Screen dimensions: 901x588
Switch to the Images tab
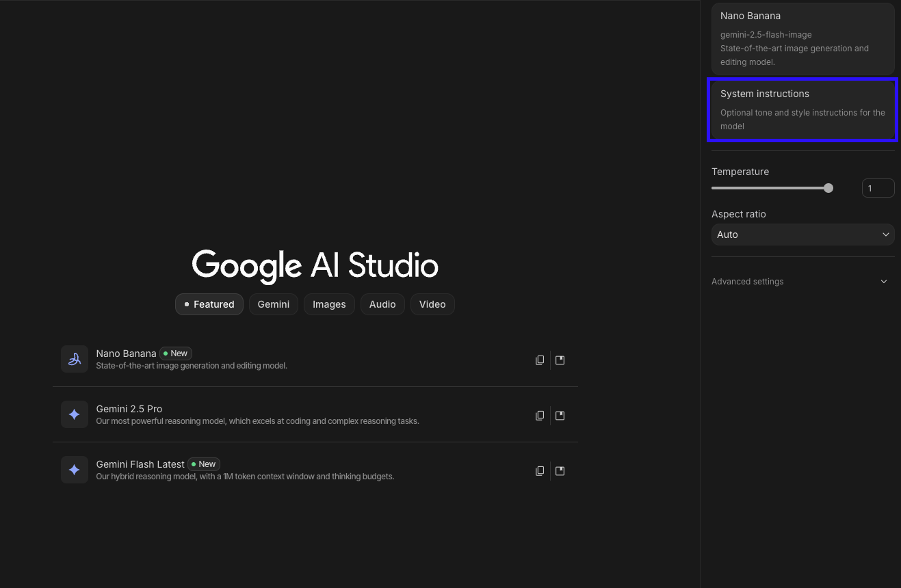coord(329,304)
